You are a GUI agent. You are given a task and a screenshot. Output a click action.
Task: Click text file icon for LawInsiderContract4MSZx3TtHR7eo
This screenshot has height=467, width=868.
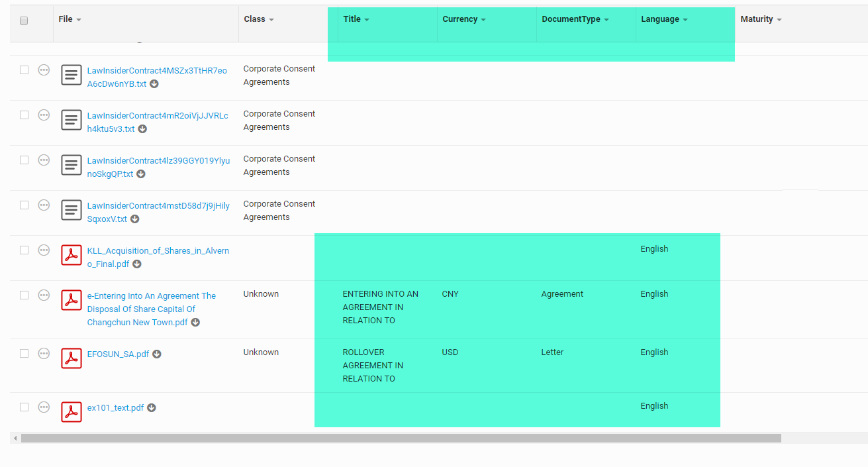[72, 75]
